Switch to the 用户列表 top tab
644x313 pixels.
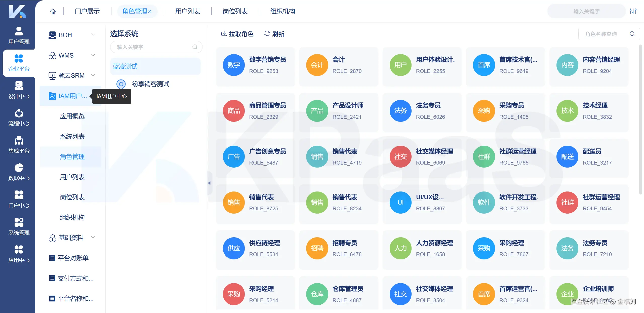tap(187, 11)
